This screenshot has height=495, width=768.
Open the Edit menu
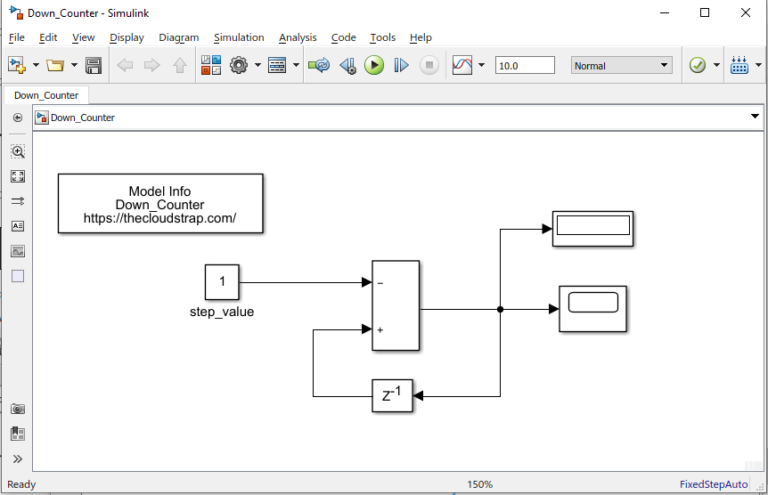[x=48, y=37]
